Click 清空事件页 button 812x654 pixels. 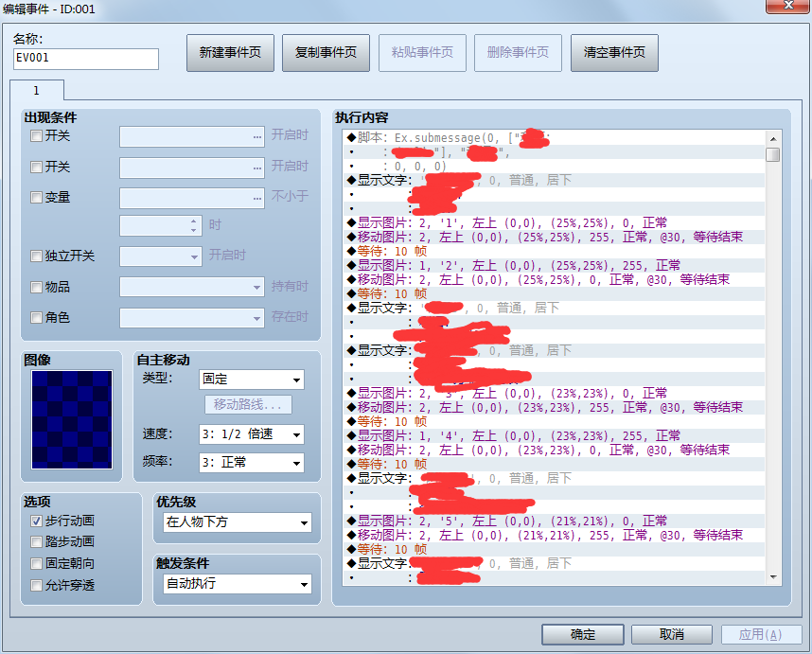614,52
